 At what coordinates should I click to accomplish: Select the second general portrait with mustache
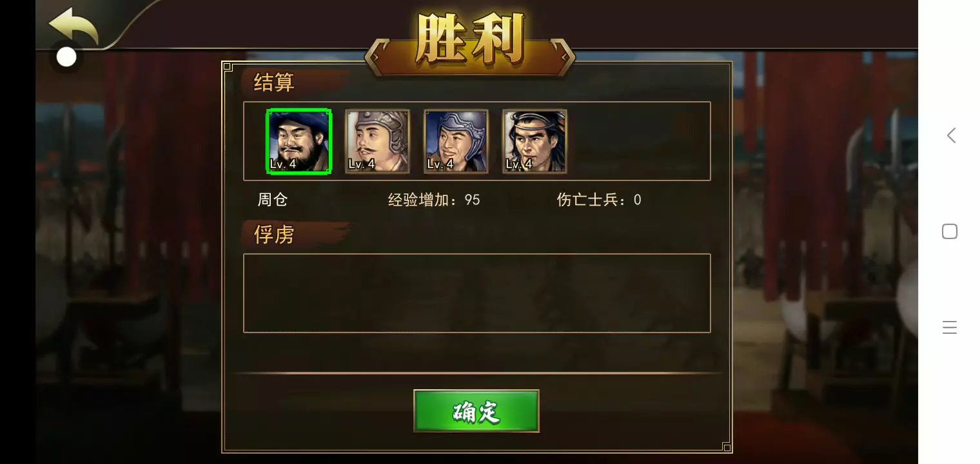click(x=377, y=141)
